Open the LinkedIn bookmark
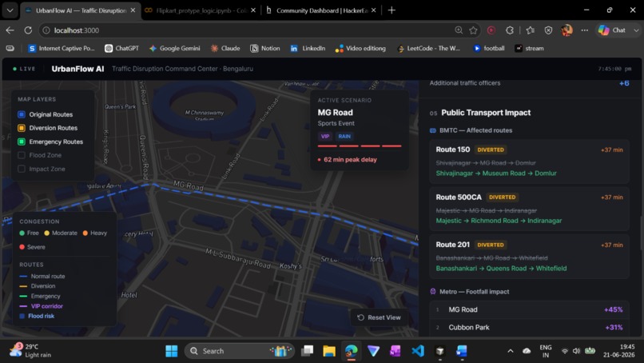644x363 pixels. (308, 48)
